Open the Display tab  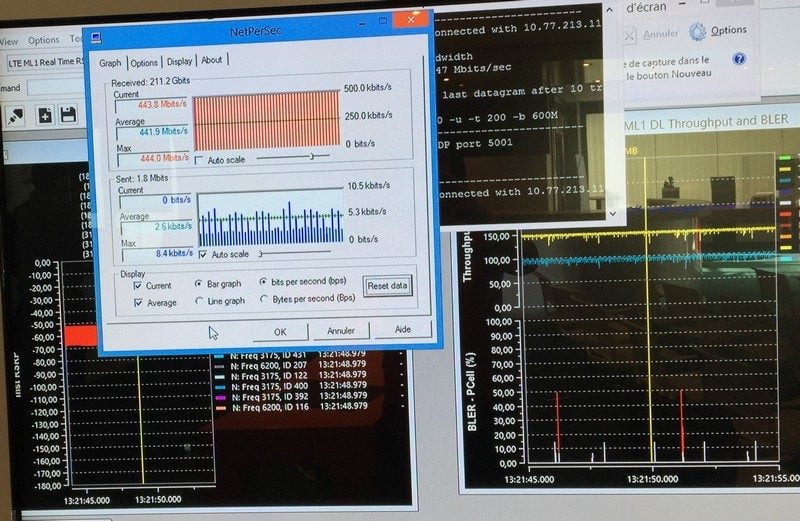click(x=180, y=61)
